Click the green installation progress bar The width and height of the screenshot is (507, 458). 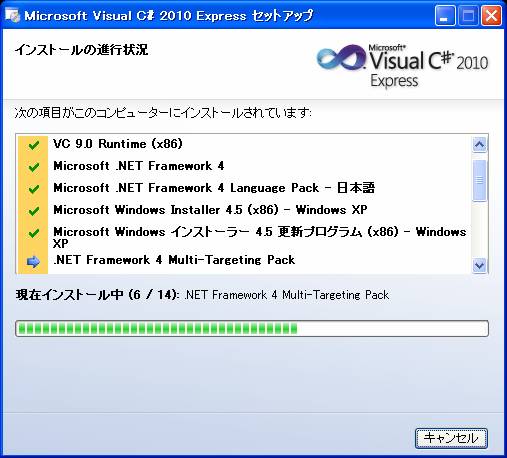coord(252,329)
